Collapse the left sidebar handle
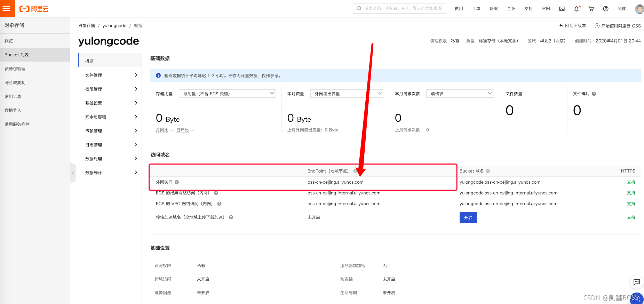Viewport: 644px width, 304px height. pos(73,173)
